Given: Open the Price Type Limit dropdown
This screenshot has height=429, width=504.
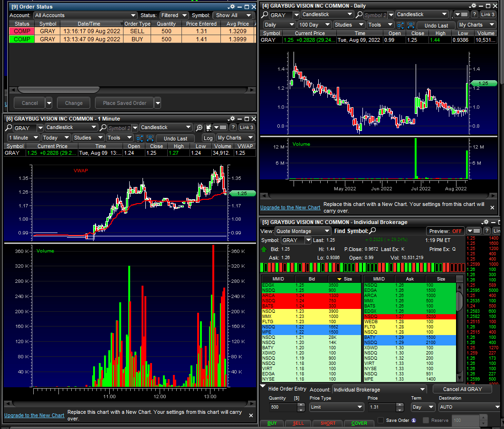Looking at the screenshot, I should 336,407.
